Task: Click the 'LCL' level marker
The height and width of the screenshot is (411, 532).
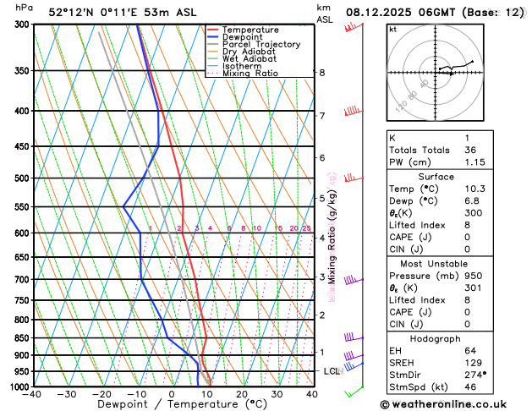Action: pyautogui.click(x=332, y=371)
